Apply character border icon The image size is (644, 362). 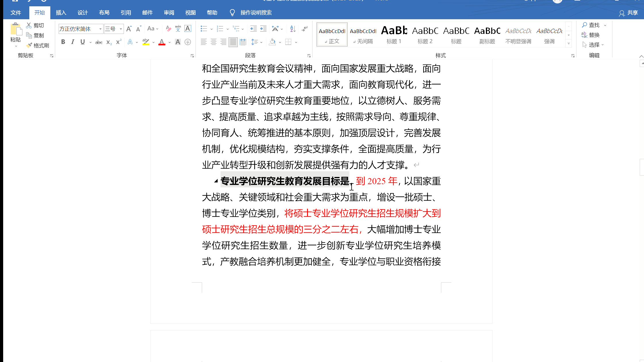[x=188, y=28]
